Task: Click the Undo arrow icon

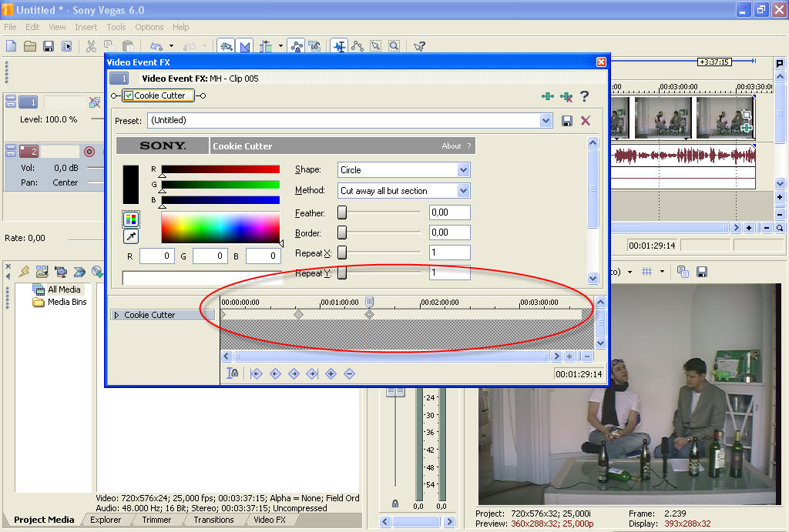Action: tap(156, 46)
